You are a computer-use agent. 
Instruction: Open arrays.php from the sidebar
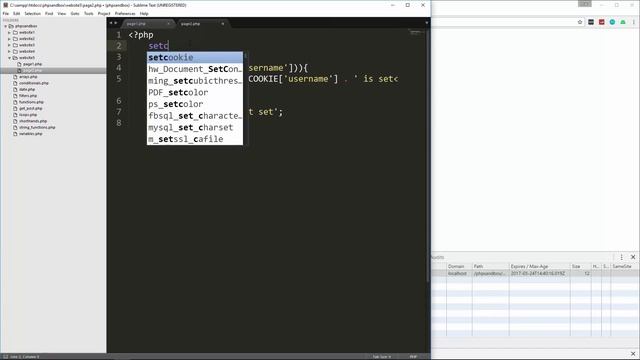pyautogui.click(x=28, y=77)
